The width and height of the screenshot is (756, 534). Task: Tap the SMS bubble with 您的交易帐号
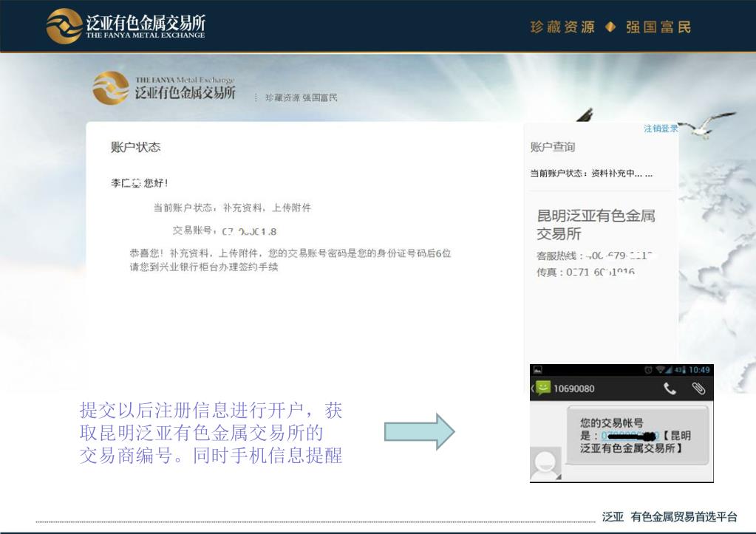(638, 435)
